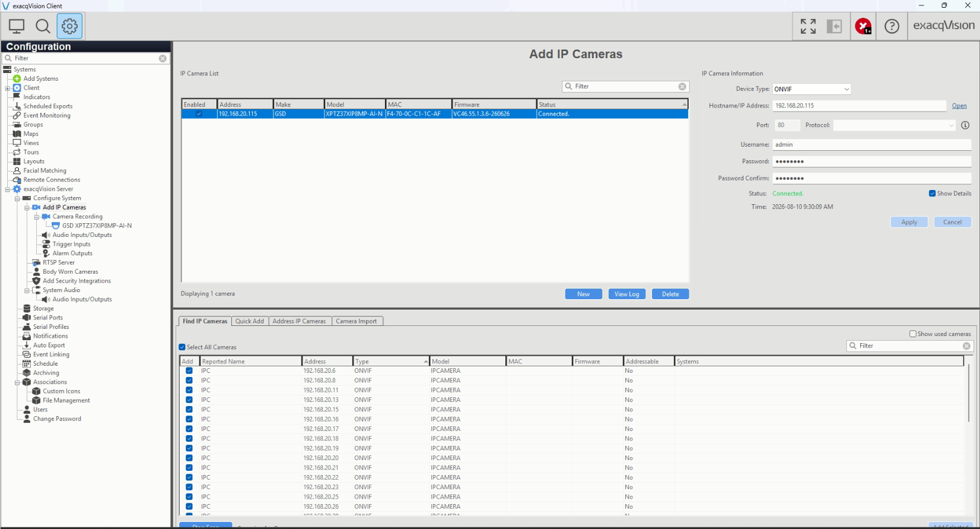Switch to Find IP Cameras tab

pyautogui.click(x=205, y=321)
